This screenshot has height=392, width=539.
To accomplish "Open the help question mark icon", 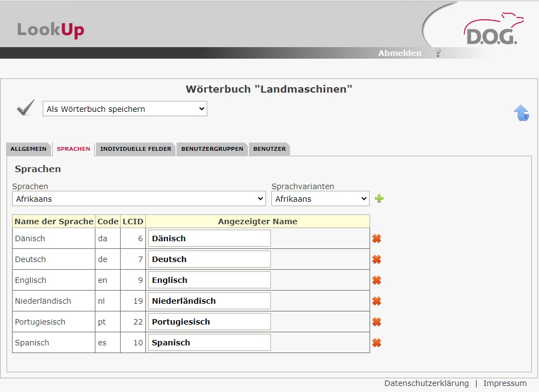I will (x=438, y=53).
